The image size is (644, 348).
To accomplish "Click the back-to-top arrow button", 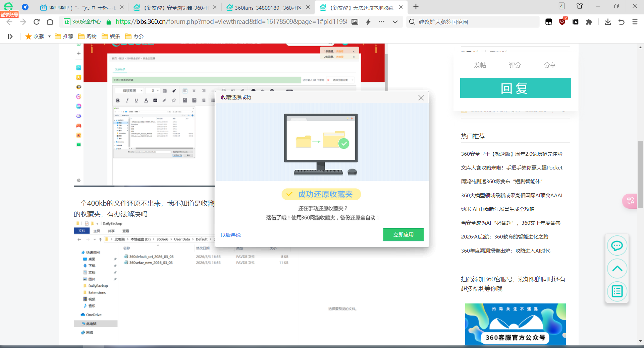I will pyautogui.click(x=617, y=268).
